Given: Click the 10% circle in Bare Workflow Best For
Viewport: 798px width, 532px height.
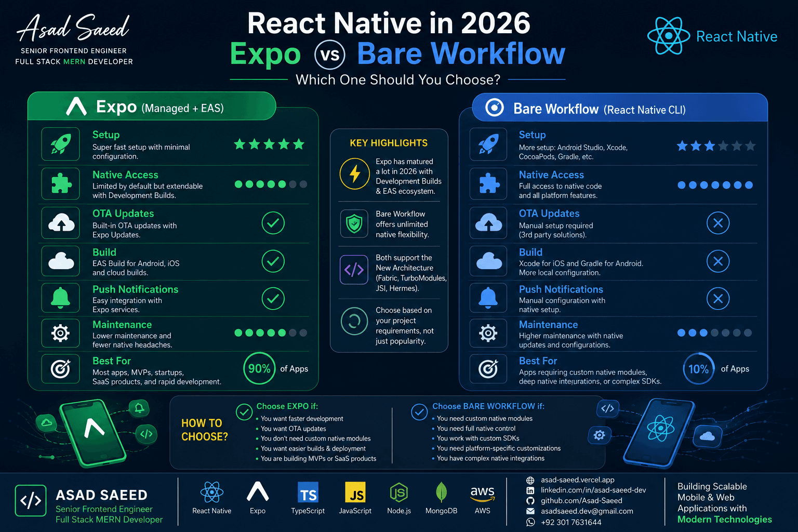Looking at the screenshot, I should point(698,369).
